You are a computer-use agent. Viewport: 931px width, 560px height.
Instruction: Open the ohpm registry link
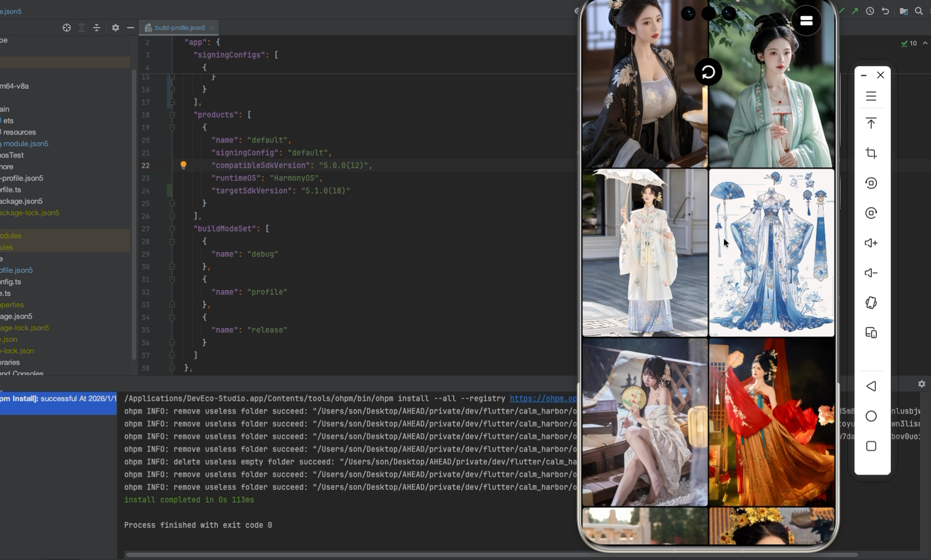(x=543, y=399)
